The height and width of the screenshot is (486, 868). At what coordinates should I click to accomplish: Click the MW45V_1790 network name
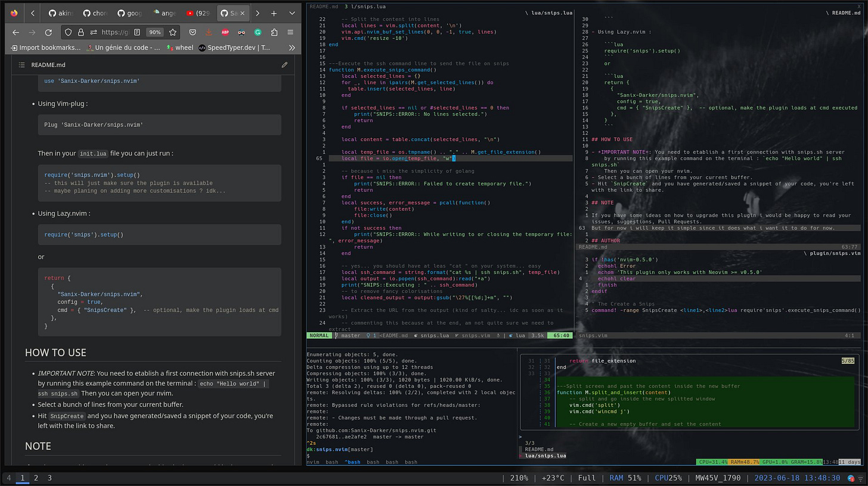tap(720, 478)
